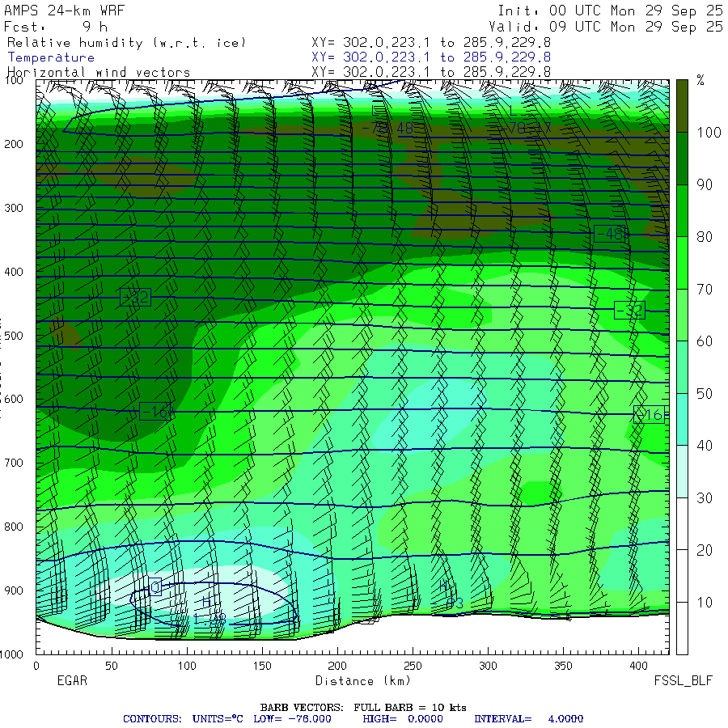Click the blue XY coordinates line for Temperature

(431, 57)
